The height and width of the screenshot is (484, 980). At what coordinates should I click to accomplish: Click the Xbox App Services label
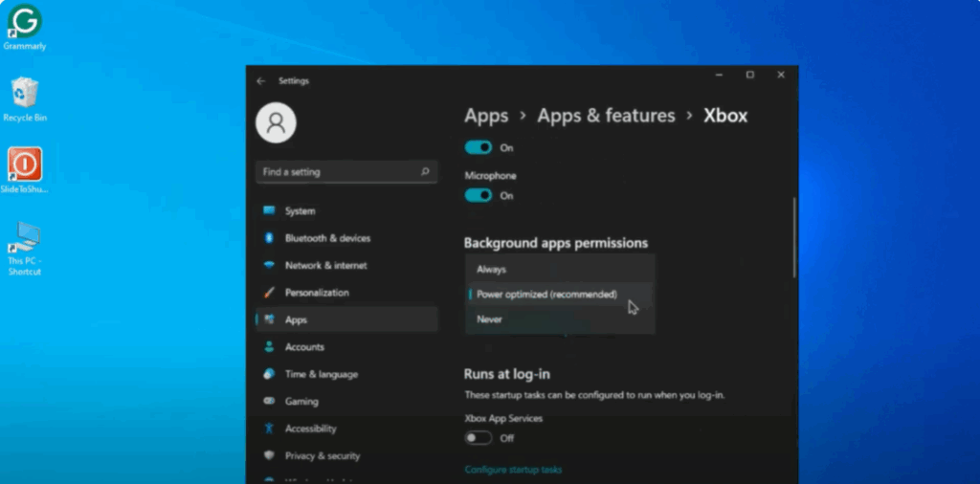pyautogui.click(x=503, y=418)
